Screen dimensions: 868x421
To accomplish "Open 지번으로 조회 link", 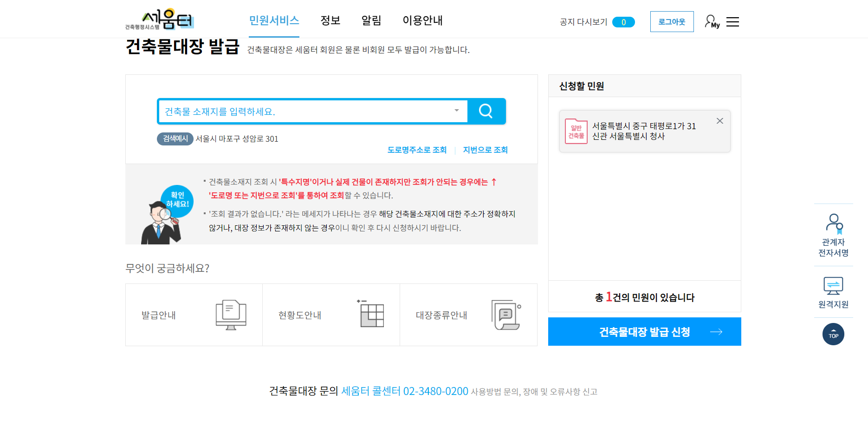I will point(485,150).
